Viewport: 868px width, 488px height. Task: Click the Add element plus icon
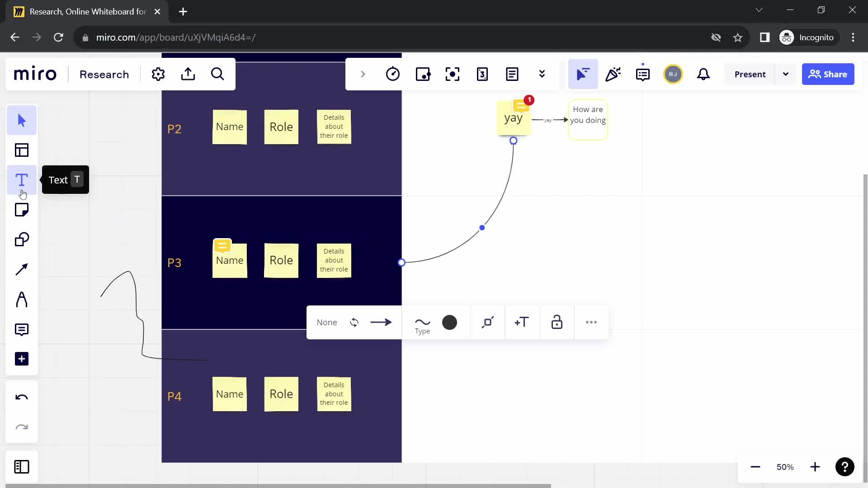tap(22, 358)
